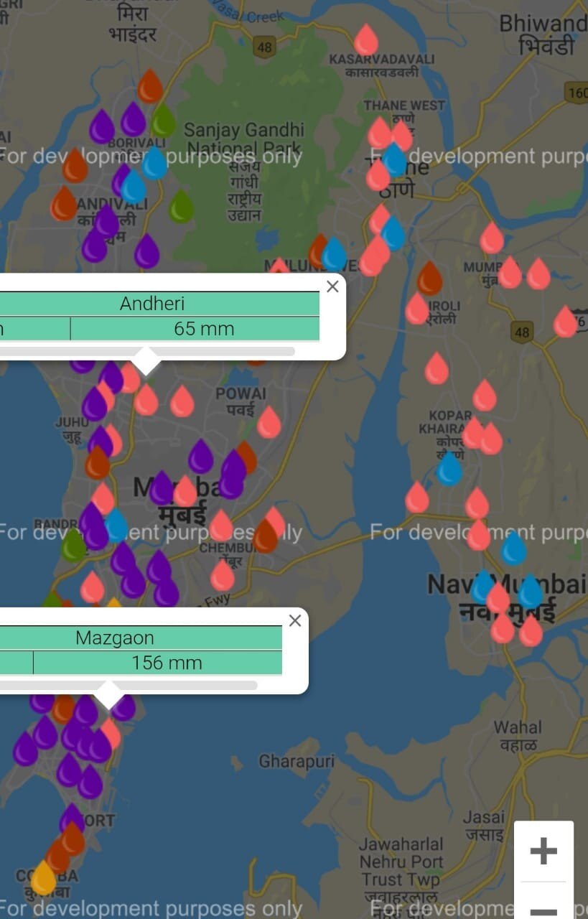Click the Andheri station name cell
The width and height of the screenshot is (588, 919).
(152, 304)
